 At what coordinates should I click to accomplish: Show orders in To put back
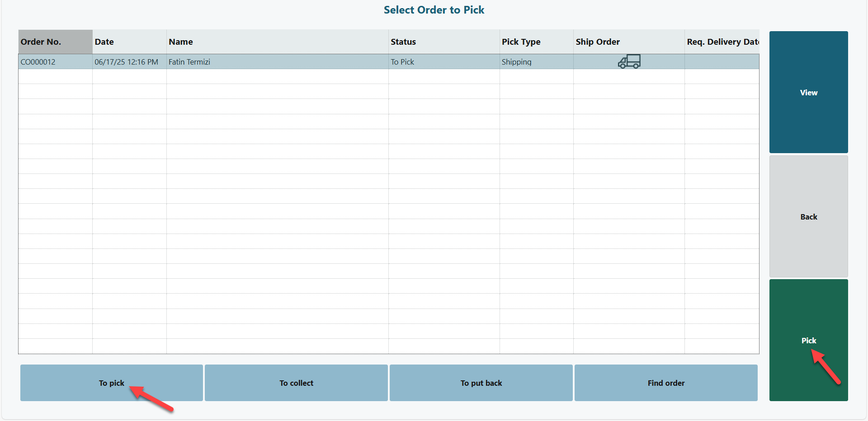pos(481,383)
